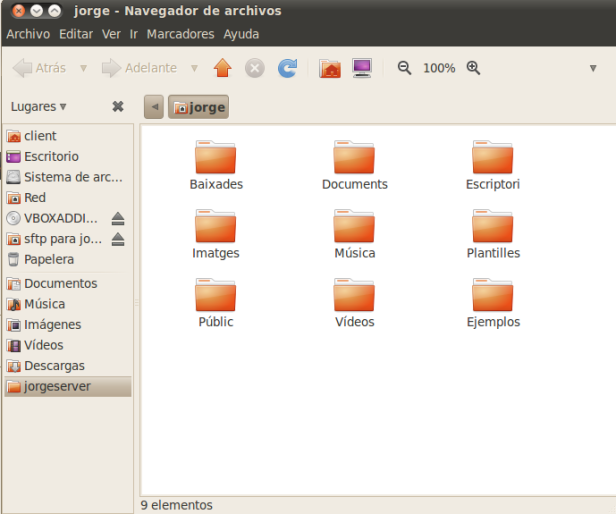Minimize the Navegador de archivos window

pos(37,11)
